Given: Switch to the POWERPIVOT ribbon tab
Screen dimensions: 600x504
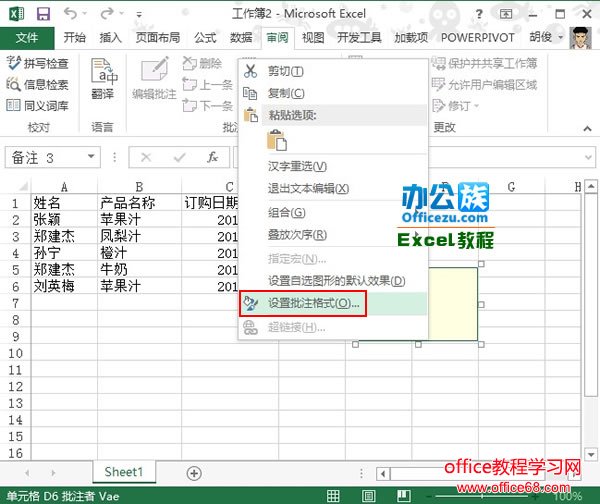Looking at the screenshot, I should (478, 38).
